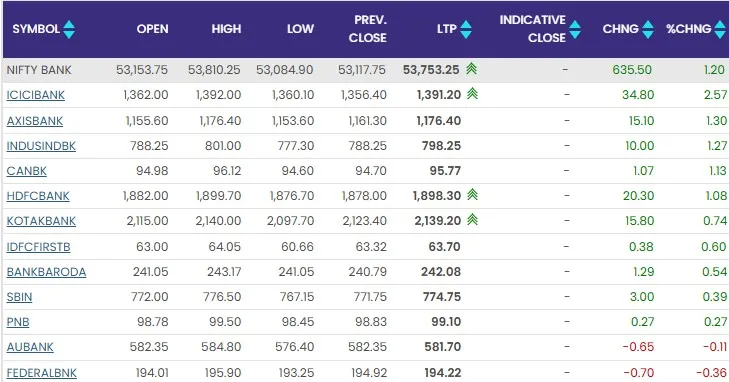729x382 pixels.
Task: Click up-arrow beside NIFTY BANK LTP
Action: coord(471,69)
